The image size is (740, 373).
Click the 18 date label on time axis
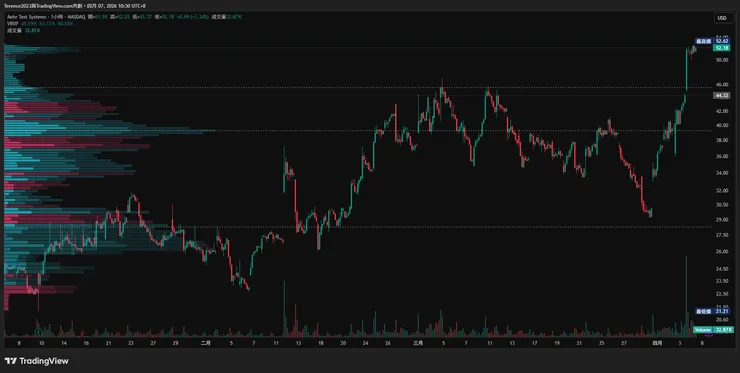(x=320, y=343)
